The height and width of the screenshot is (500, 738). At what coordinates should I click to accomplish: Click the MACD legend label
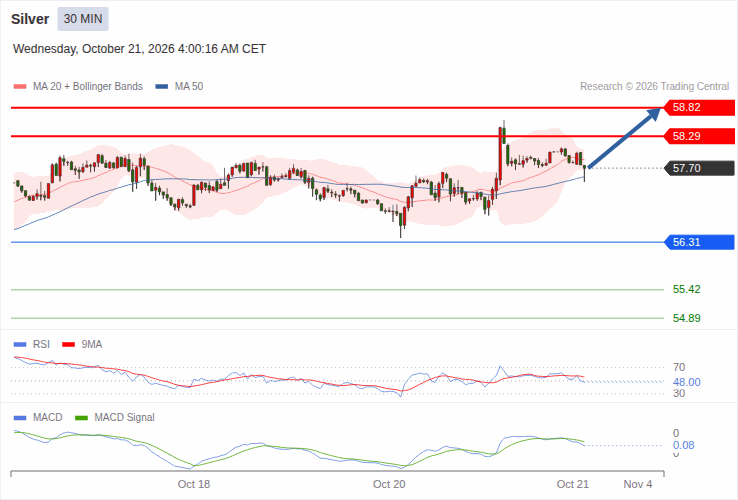point(48,418)
